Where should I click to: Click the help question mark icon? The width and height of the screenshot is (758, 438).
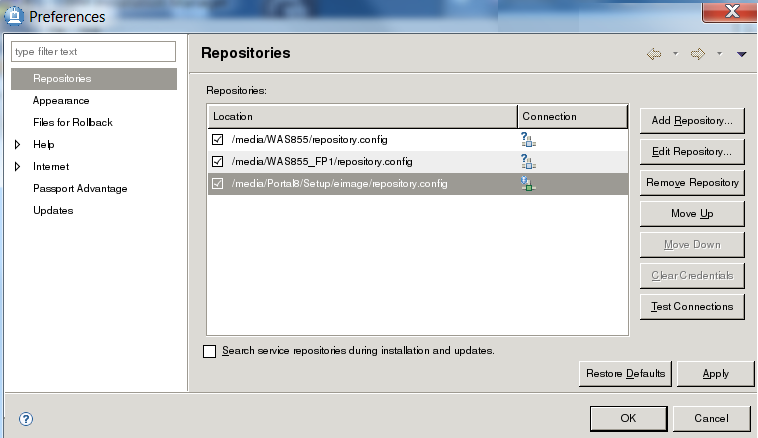pos(26,418)
